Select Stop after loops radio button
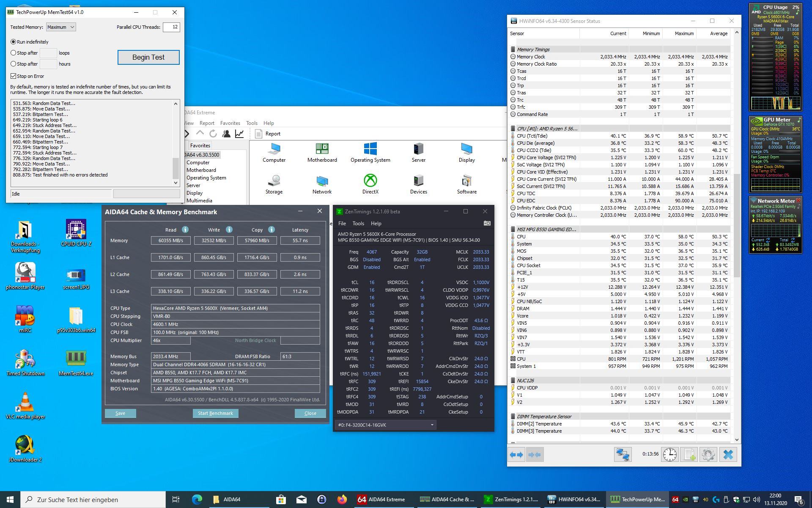Screen dimensions: 812x508 (13, 53)
